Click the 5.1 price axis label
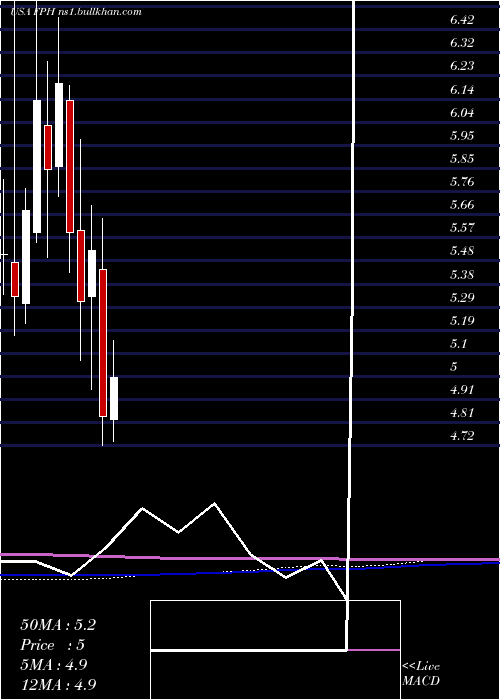This screenshot has height=700, width=500. click(458, 344)
